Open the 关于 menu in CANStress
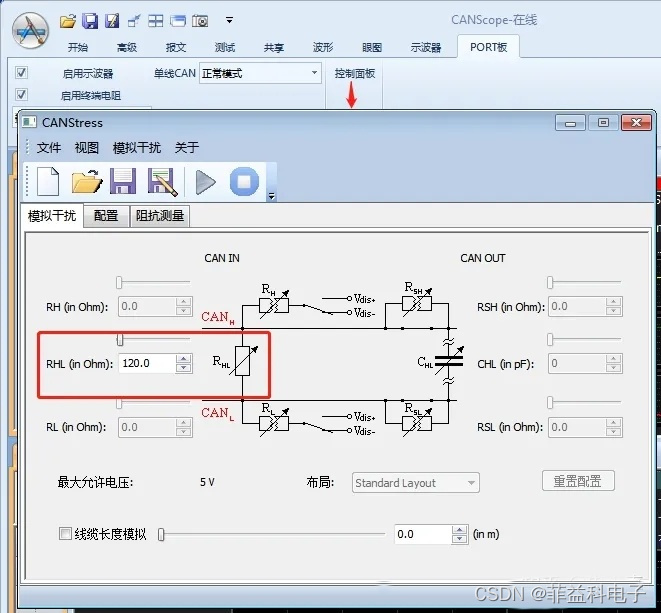This screenshot has height=613, width=661. coord(186,148)
